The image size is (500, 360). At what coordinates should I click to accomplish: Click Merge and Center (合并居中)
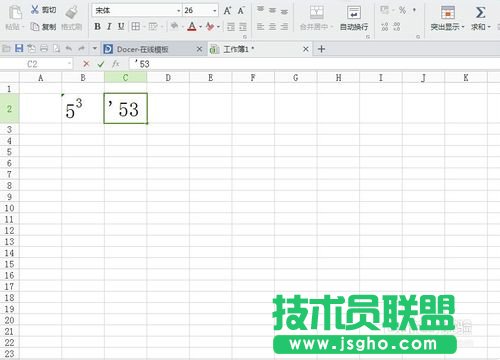click(317, 18)
